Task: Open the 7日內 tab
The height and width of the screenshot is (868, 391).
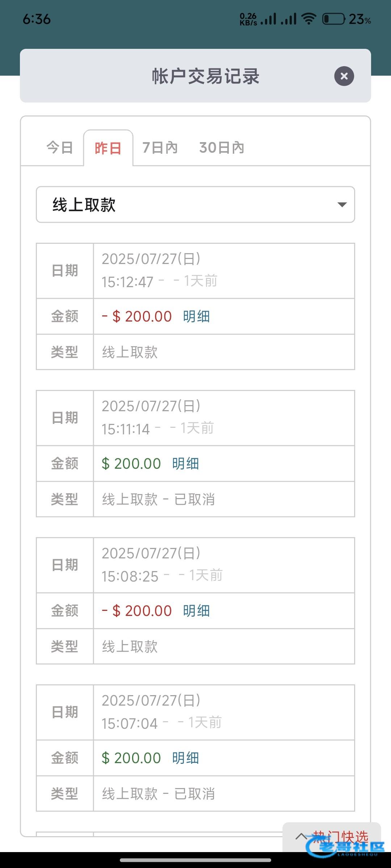Action: pyautogui.click(x=160, y=148)
